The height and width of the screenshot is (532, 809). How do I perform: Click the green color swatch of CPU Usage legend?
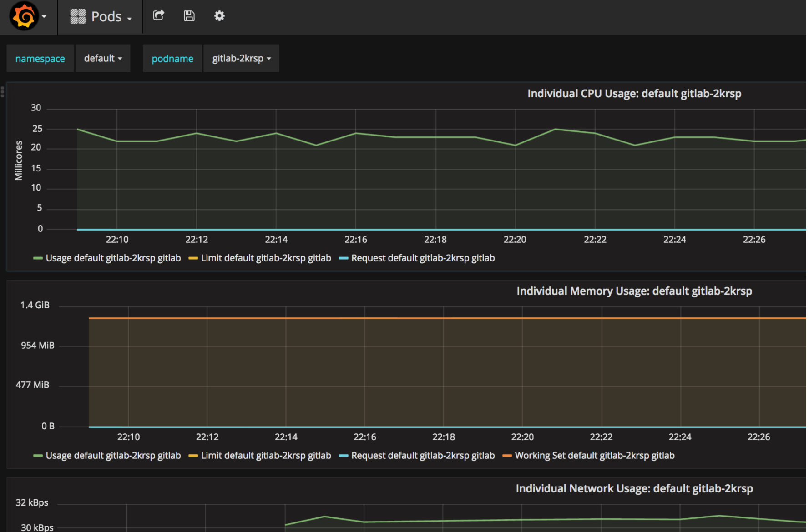coord(38,259)
